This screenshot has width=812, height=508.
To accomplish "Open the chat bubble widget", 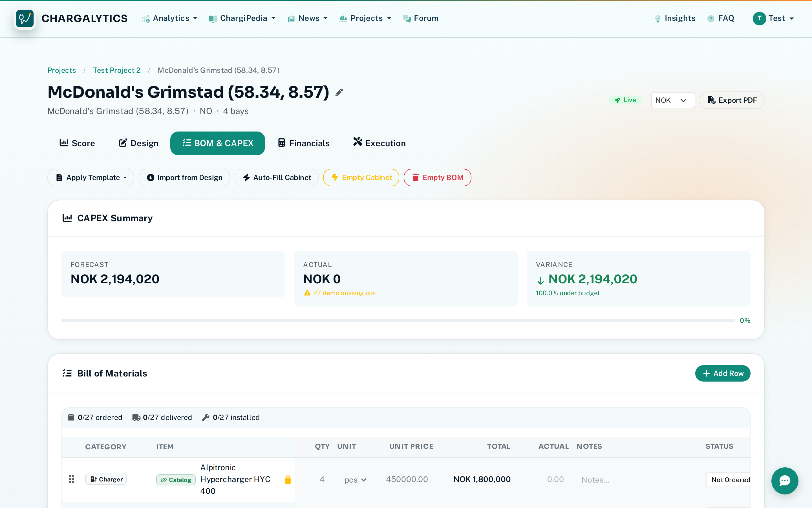I will click(x=784, y=480).
